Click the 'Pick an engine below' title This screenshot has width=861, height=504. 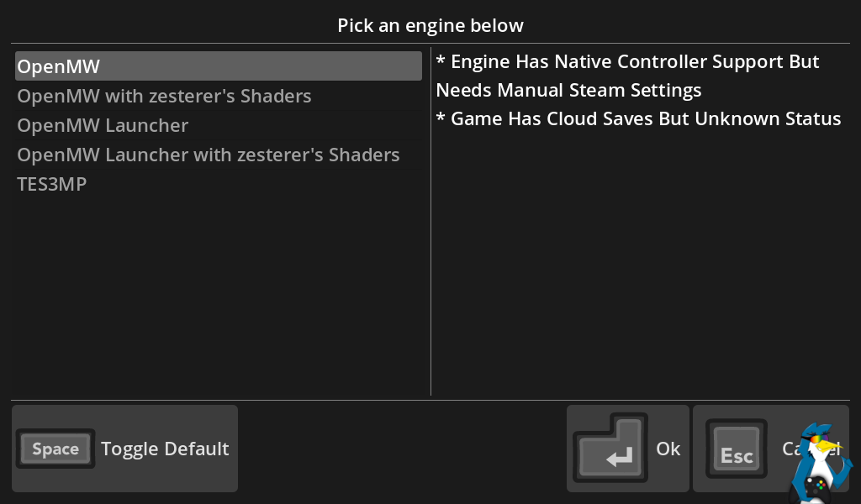430,25
